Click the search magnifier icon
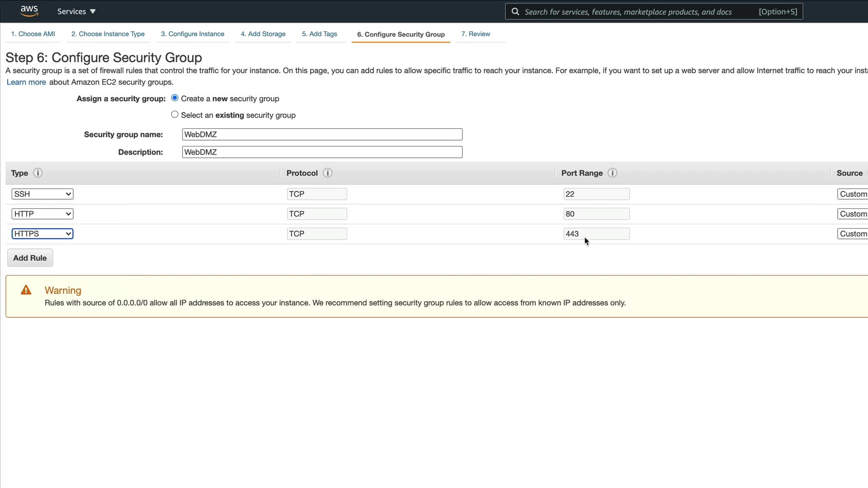Screen dimensions: 868x488 pos(515,12)
